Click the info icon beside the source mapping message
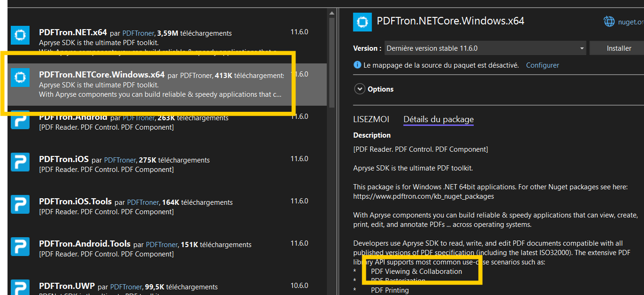Viewport: 644px width, 295px height. pyautogui.click(x=357, y=65)
